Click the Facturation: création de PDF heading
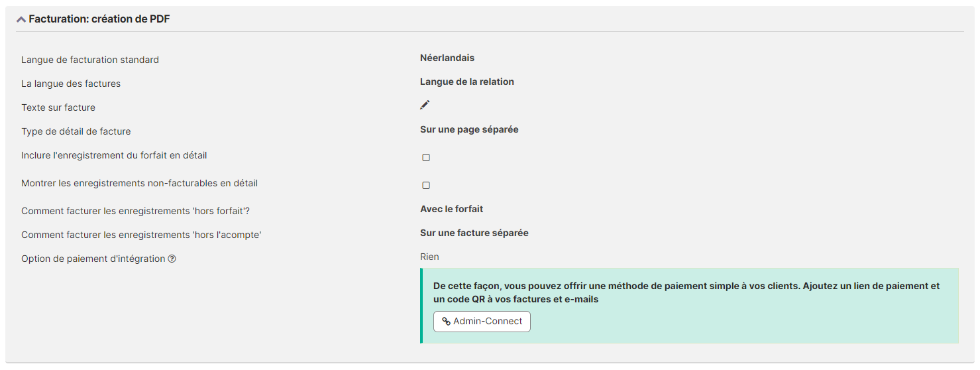This screenshot has width=980, height=370. (x=99, y=20)
